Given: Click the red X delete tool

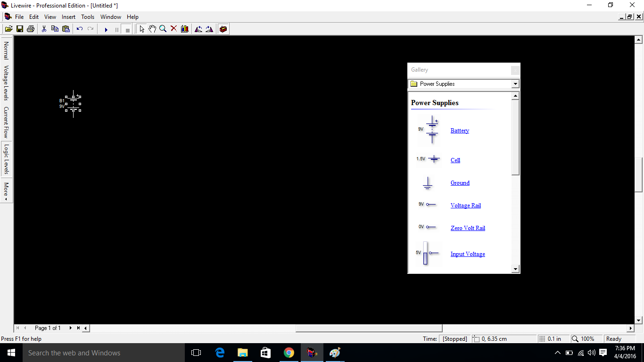Looking at the screenshot, I should pos(173,29).
